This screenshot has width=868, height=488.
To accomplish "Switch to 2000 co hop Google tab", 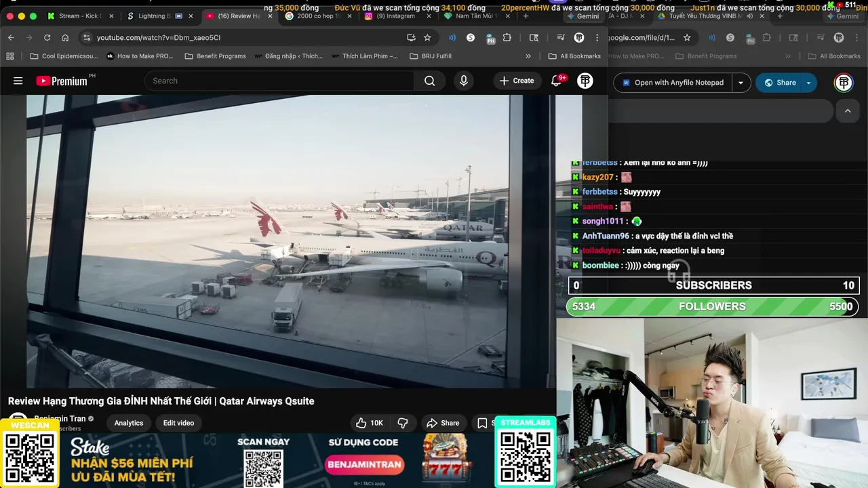I will [317, 16].
